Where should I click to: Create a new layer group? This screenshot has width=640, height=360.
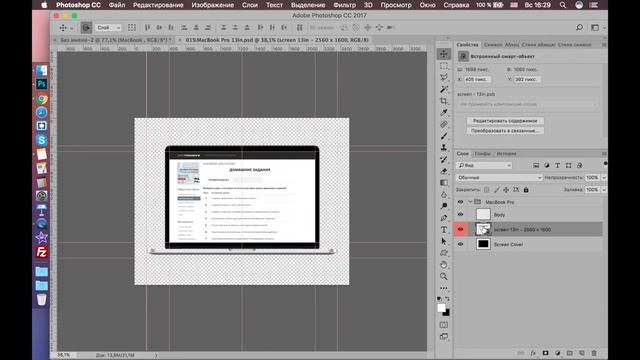pos(570,353)
